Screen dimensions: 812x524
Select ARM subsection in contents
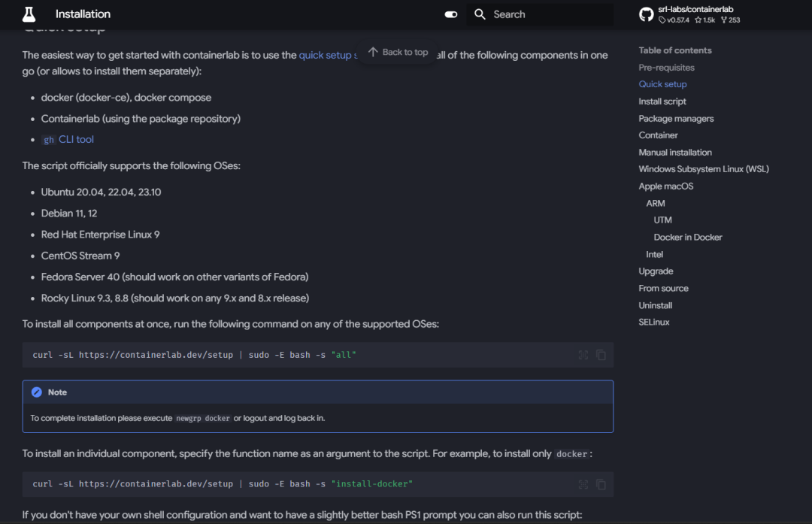655,204
